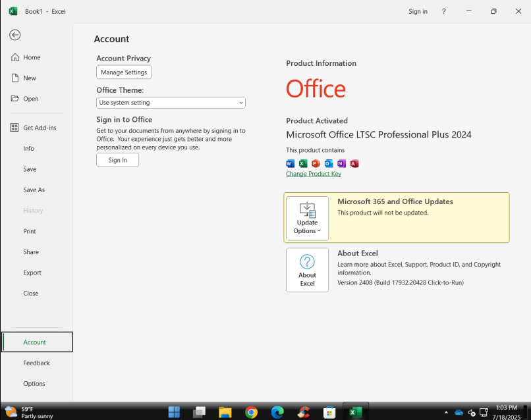Click the Excel taskbar icon

[x=356, y=412]
